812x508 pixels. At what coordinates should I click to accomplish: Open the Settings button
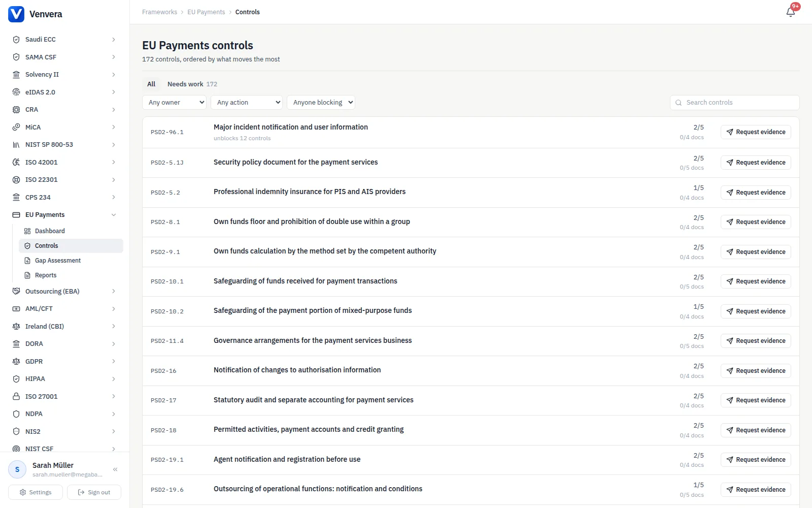(x=36, y=492)
